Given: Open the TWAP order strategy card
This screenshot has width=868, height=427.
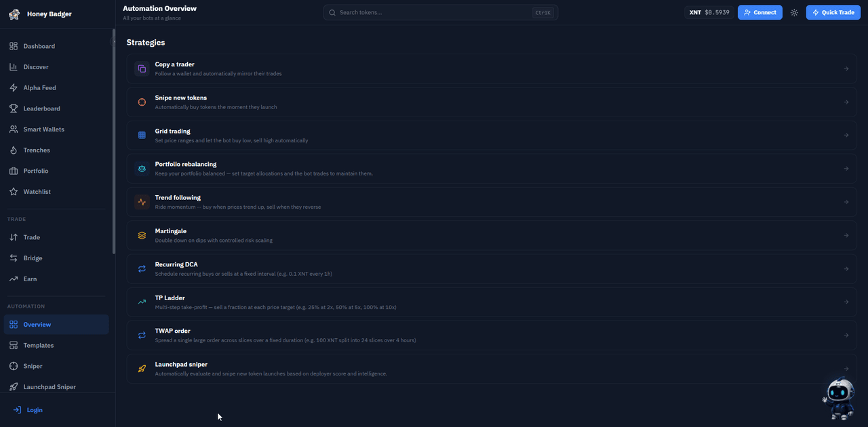Looking at the screenshot, I should coord(492,335).
